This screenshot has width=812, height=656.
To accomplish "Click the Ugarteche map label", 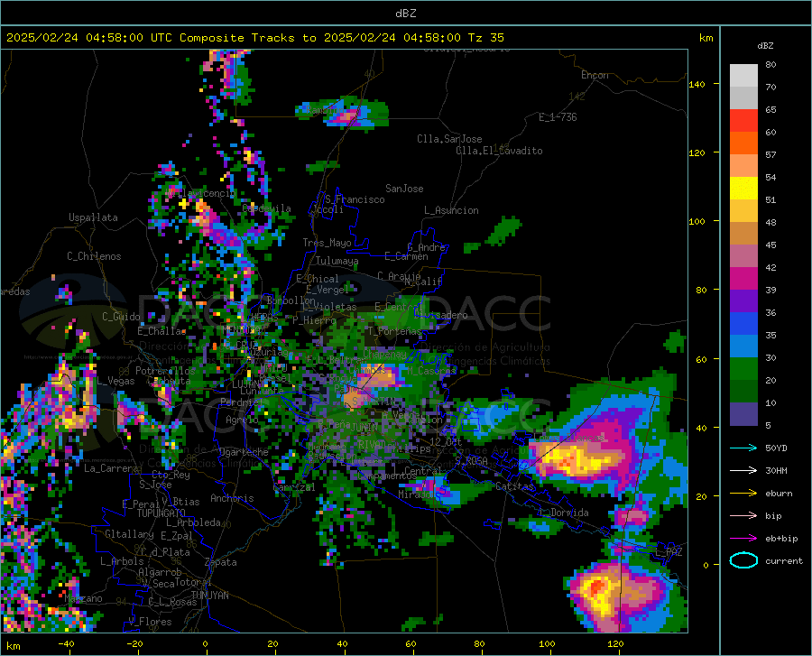I will tap(244, 452).
